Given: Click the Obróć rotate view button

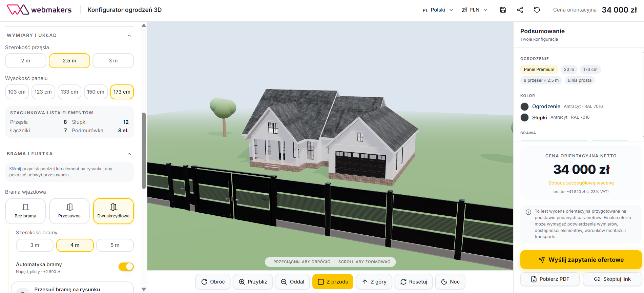Looking at the screenshot, I should click(x=213, y=282).
